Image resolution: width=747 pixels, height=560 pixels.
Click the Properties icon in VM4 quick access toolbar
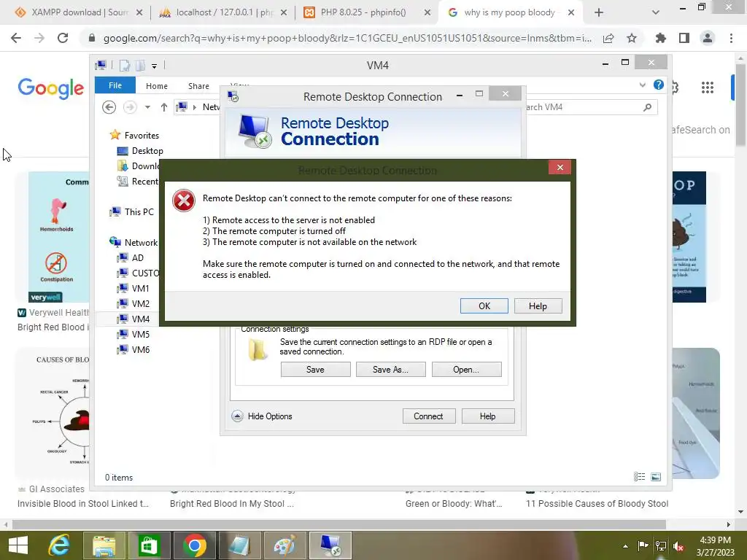point(124,66)
